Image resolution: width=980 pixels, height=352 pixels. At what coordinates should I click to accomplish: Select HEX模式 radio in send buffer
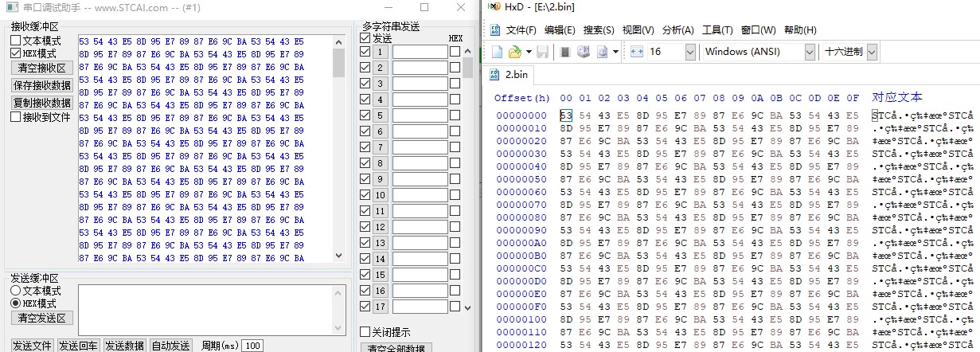tap(16, 303)
